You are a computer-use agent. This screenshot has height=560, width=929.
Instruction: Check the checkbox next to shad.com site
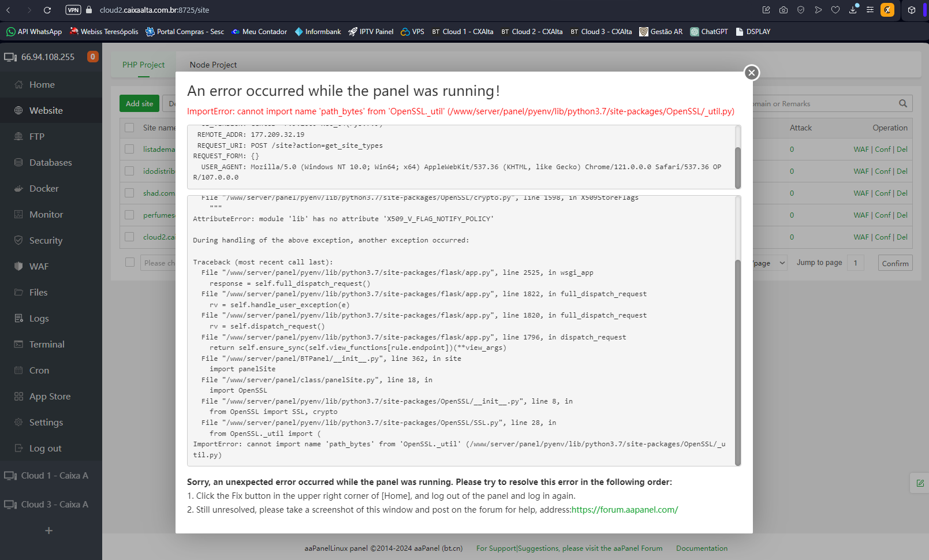[129, 193]
